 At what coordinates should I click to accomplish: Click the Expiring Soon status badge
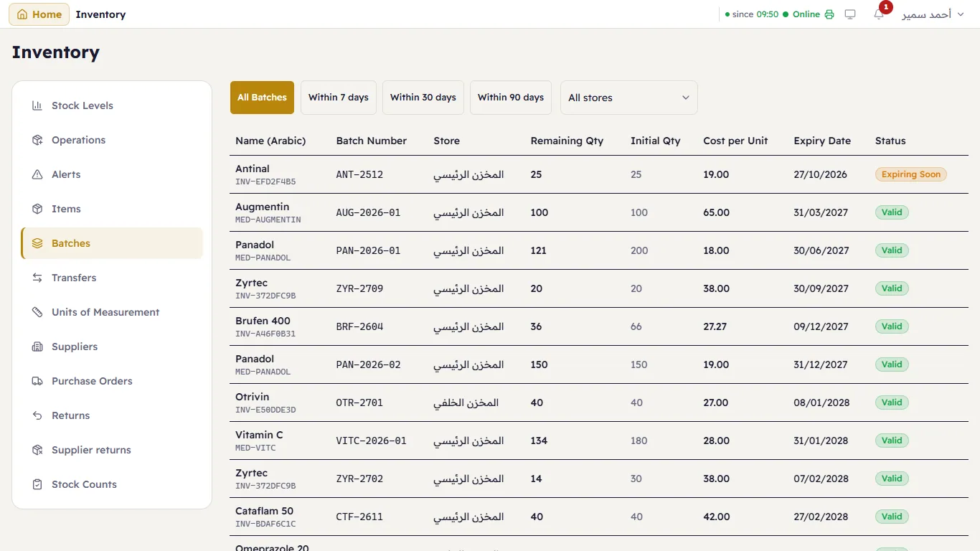(910, 174)
